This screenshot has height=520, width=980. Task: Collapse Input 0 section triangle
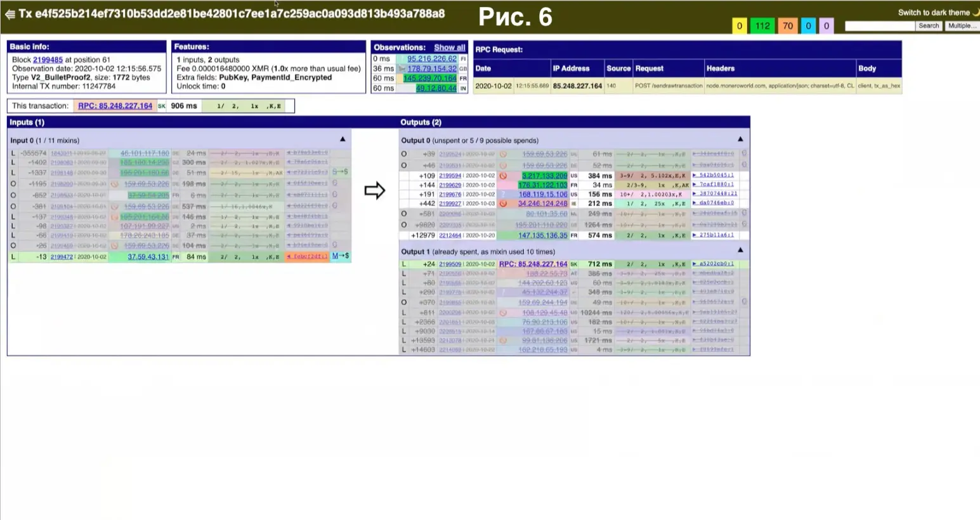tap(343, 139)
